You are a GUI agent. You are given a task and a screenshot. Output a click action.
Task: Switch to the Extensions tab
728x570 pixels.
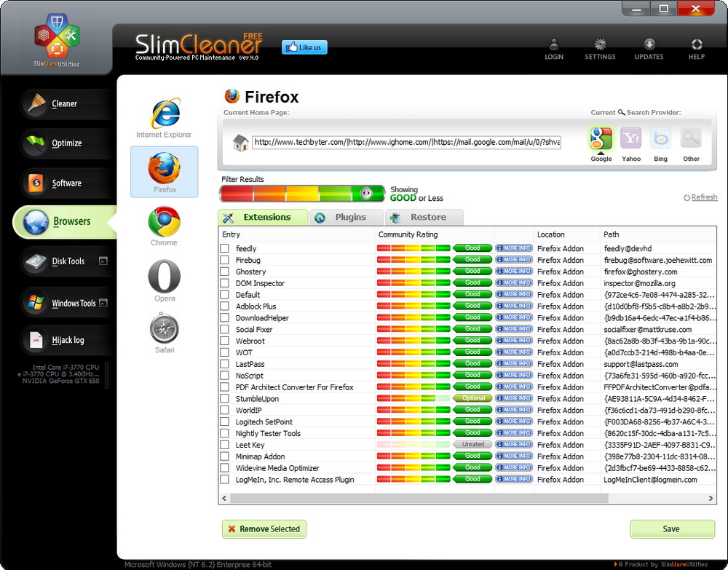pyautogui.click(x=263, y=217)
